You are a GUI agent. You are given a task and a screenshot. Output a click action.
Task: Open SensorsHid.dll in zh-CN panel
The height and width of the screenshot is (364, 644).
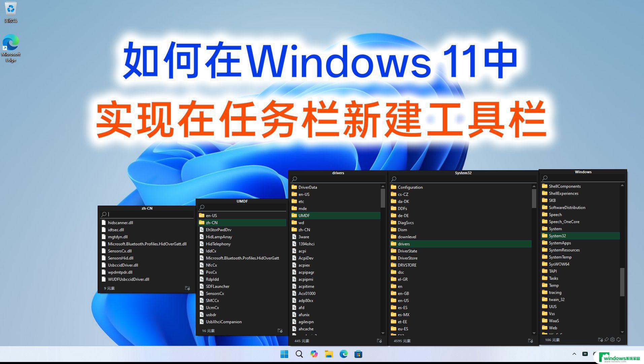[147, 258]
